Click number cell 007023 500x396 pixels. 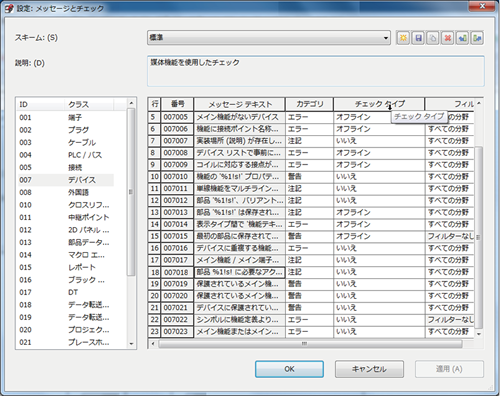pos(177,332)
